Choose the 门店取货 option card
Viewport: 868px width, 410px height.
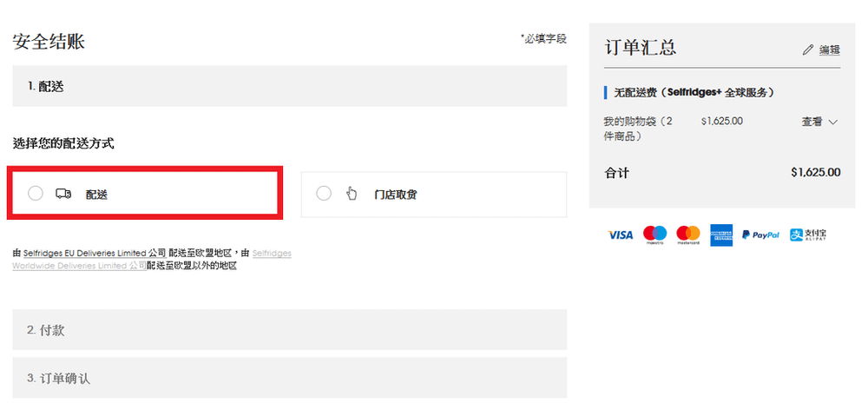pyautogui.click(x=434, y=194)
